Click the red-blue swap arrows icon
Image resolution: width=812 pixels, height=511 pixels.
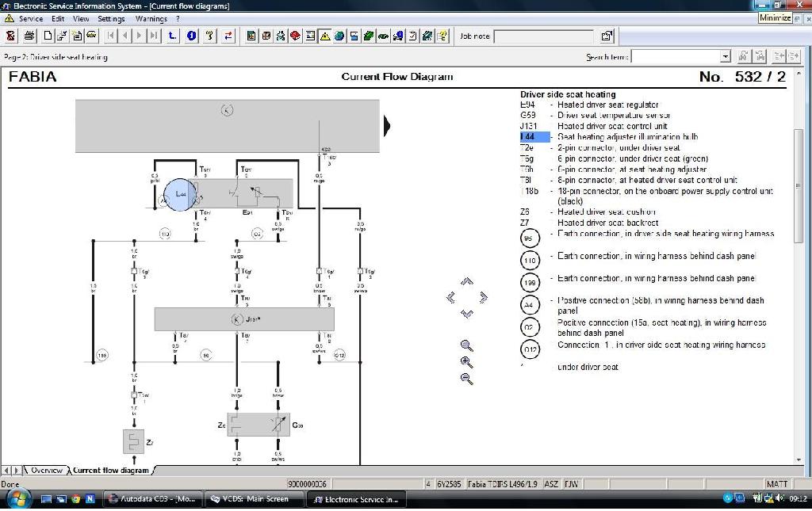pyautogui.click(x=228, y=36)
